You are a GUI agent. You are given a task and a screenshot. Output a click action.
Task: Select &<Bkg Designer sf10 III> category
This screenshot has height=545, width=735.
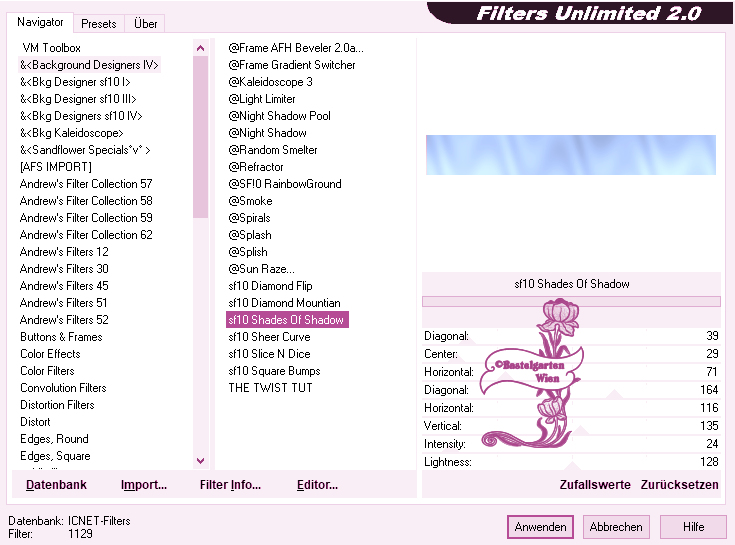point(78,99)
